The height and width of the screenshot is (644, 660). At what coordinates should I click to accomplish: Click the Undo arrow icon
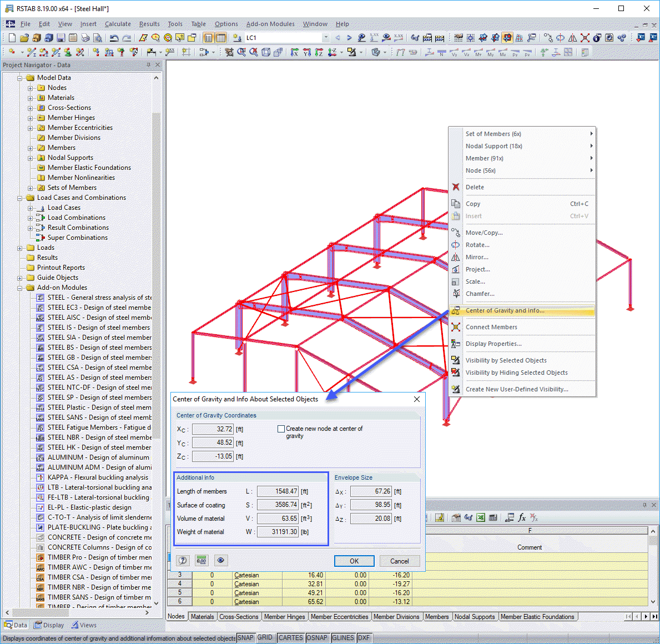(114, 38)
